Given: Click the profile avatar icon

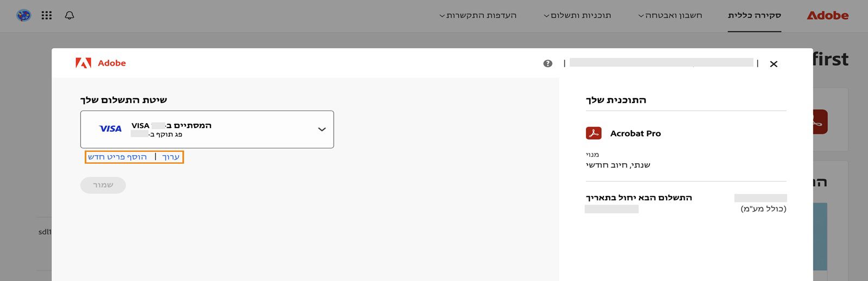Looking at the screenshot, I should [24, 15].
